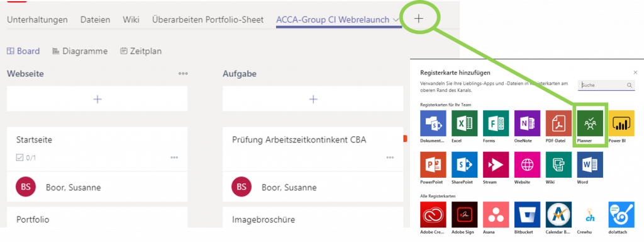The height and width of the screenshot is (242, 644).
Task: Open the Wiki tab
Action: pos(131,20)
